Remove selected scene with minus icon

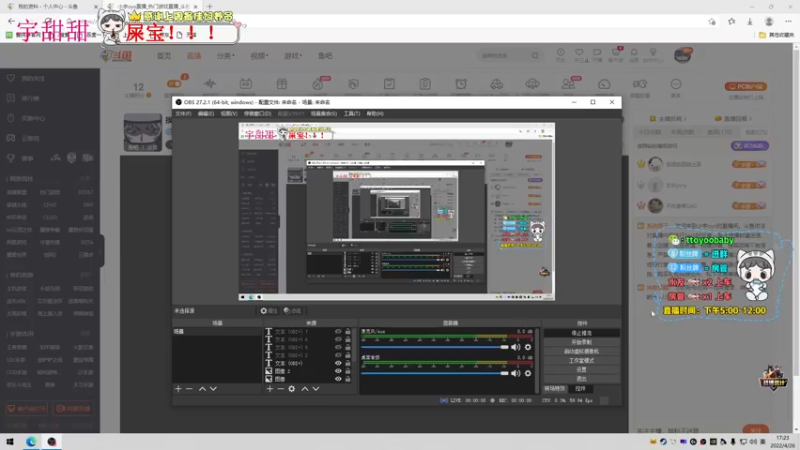coord(189,389)
